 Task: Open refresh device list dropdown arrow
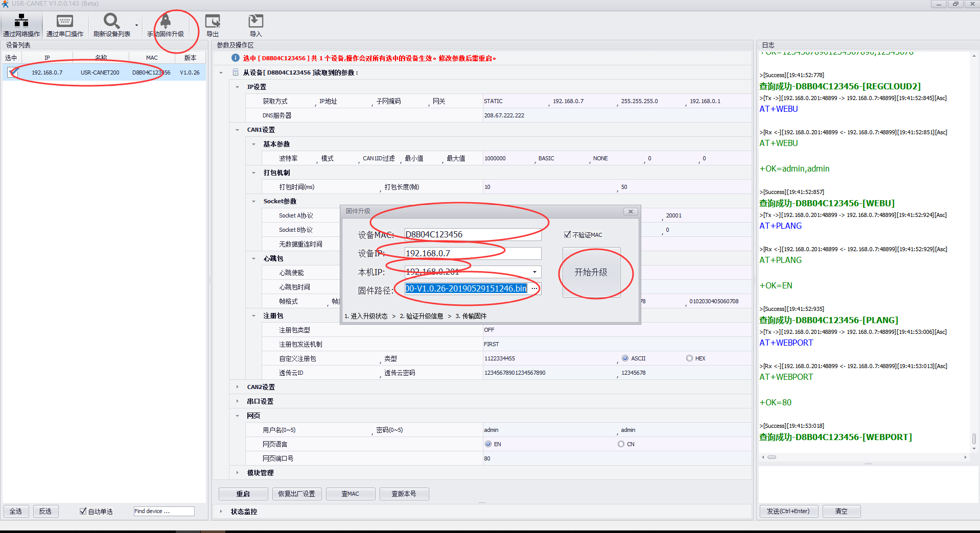click(x=136, y=25)
